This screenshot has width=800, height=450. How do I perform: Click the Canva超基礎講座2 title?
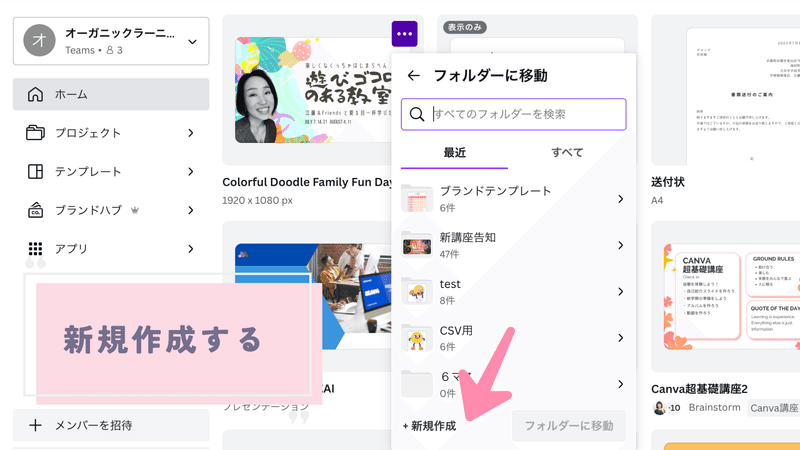click(x=699, y=389)
